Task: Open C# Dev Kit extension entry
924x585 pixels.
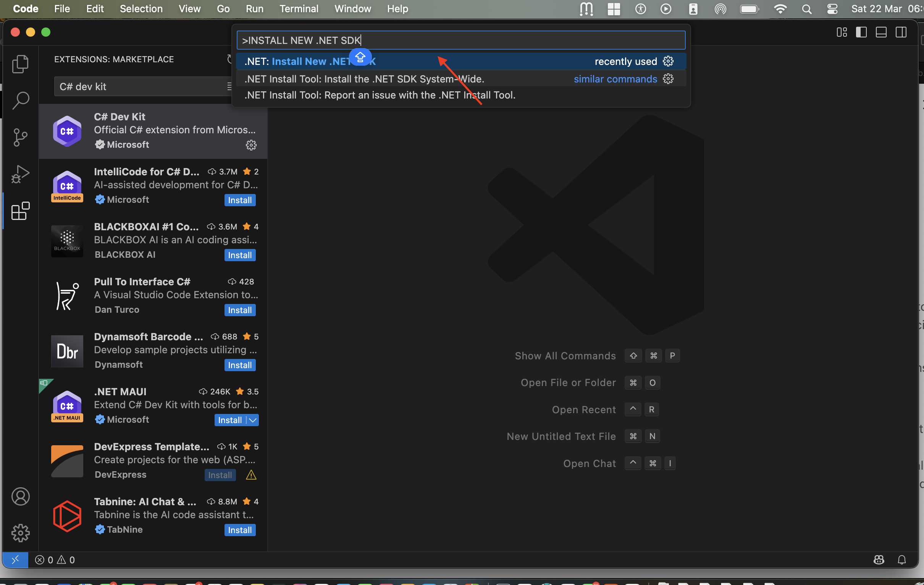Action: [153, 131]
